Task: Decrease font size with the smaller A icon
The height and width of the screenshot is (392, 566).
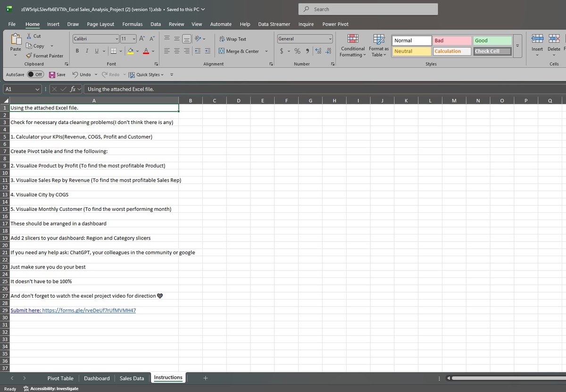Action: pyautogui.click(x=153, y=39)
